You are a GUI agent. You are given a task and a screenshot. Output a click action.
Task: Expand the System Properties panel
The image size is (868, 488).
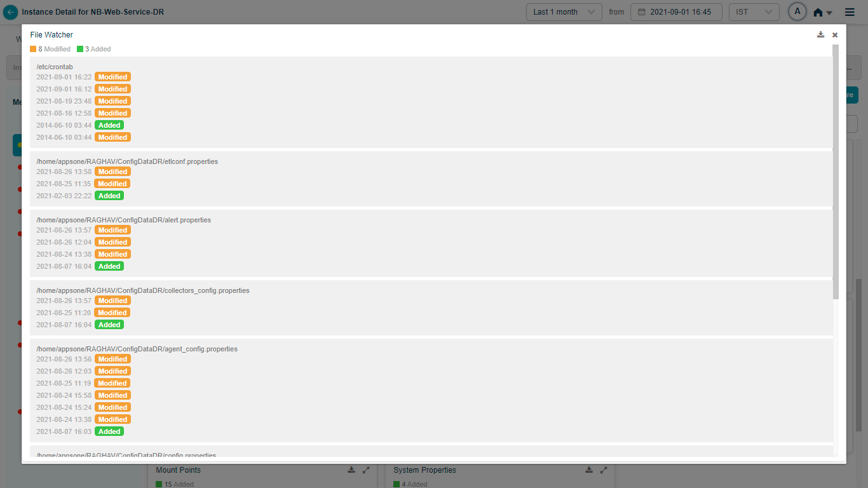click(x=604, y=470)
